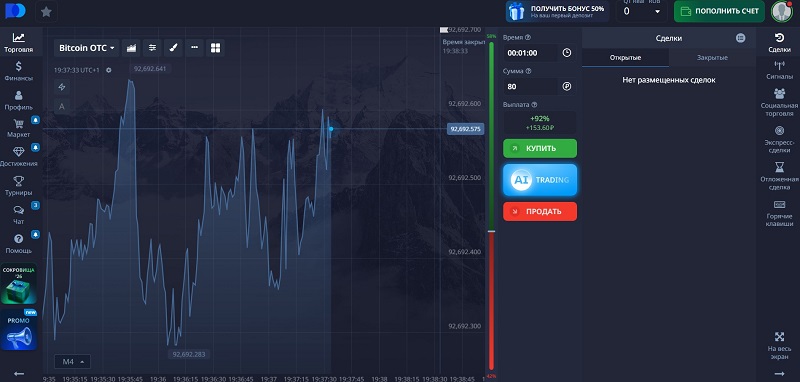Click help icon next to Выплата label
Screen dimensions: 800x382
click(x=534, y=105)
